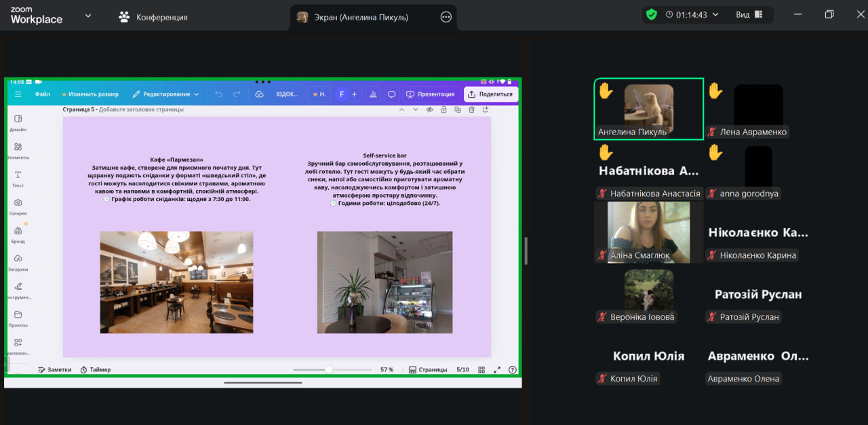This screenshot has width=868, height=425.
Task: Open the Canva hamburger menu
Action: click(18, 94)
